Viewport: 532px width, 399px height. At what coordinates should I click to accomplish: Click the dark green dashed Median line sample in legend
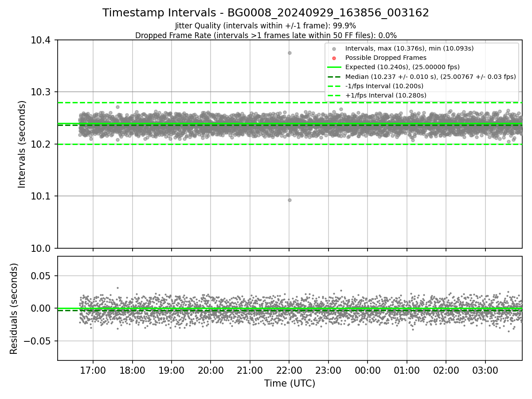pos(334,77)
